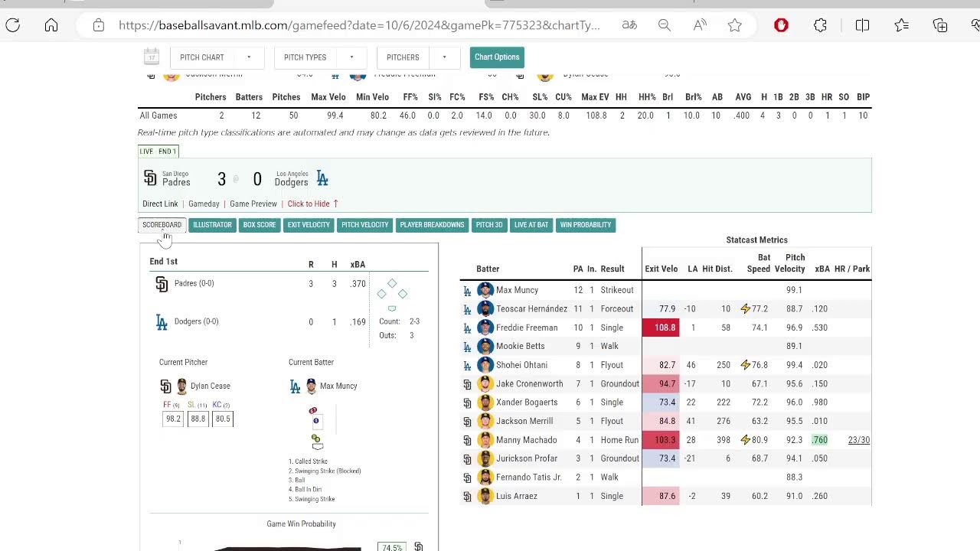Start read aloud from the address bar
The height and width of the screenshot is (551, 980).
[x=700, y=25]
